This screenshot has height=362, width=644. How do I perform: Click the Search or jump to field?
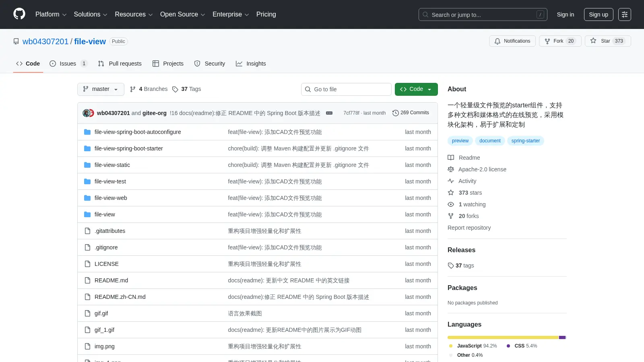483,14
